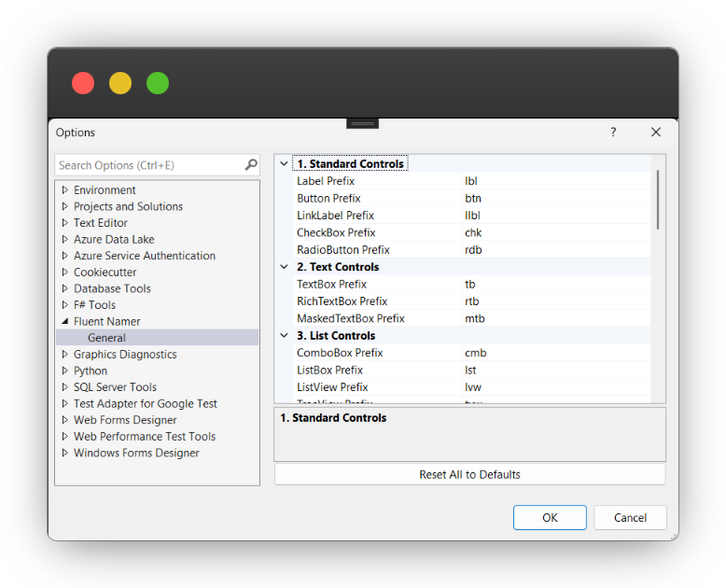Click the green window dot

[x=158, y=83]
